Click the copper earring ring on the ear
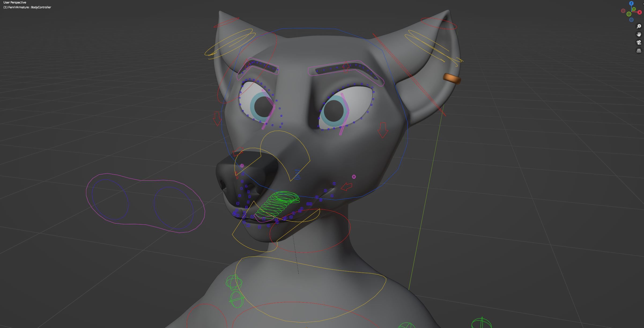The height and width of the screenshot is (328, 644). (452, 79)
